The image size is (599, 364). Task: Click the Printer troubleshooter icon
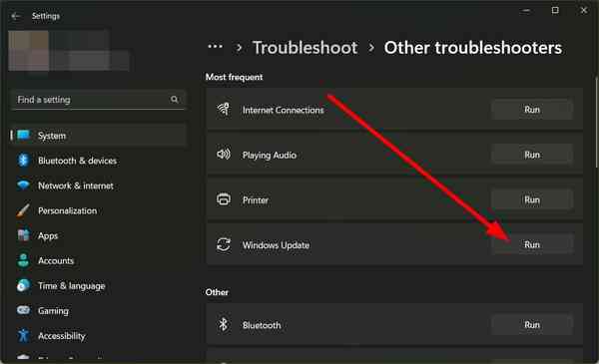(x=224, y=199)
